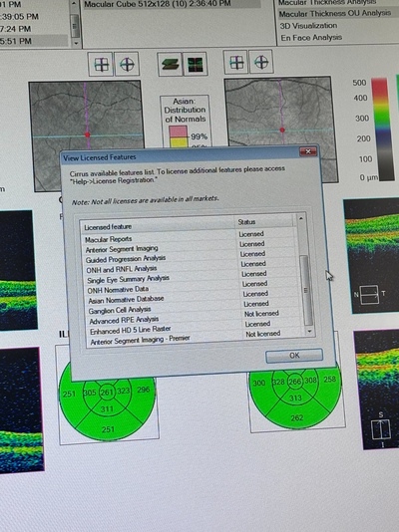Click the layered thickness map icon
Screen dimensions: 399x532
171,64
